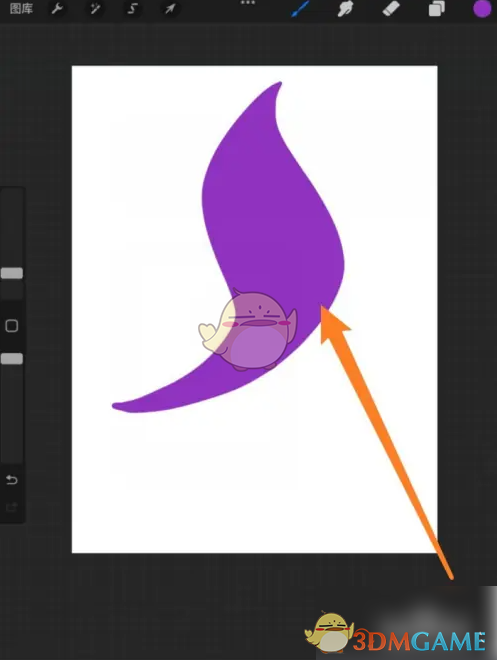
Task: Tap the three dots at top center
Action: coord(248,3)
